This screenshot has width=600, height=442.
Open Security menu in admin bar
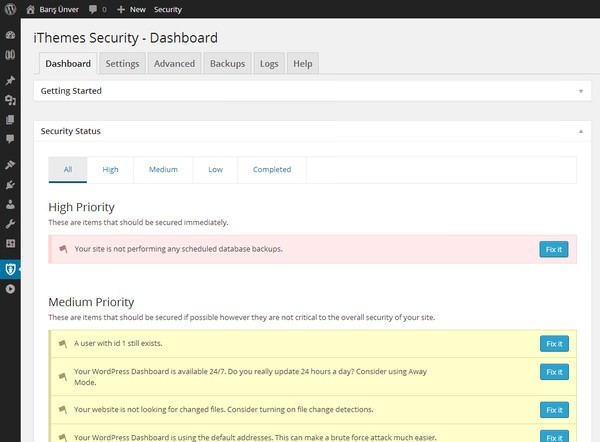[x=168, y=10]
